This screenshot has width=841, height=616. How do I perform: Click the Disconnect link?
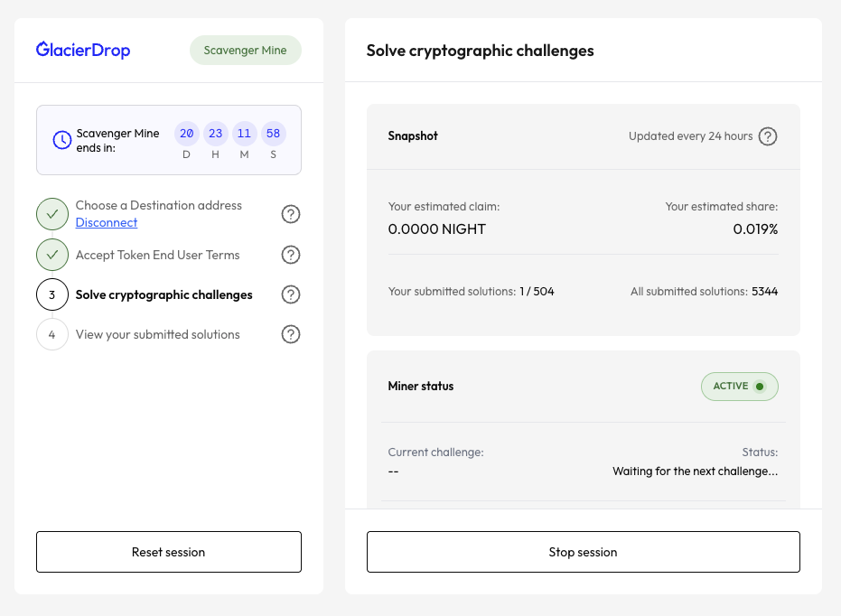pos(107,223)
